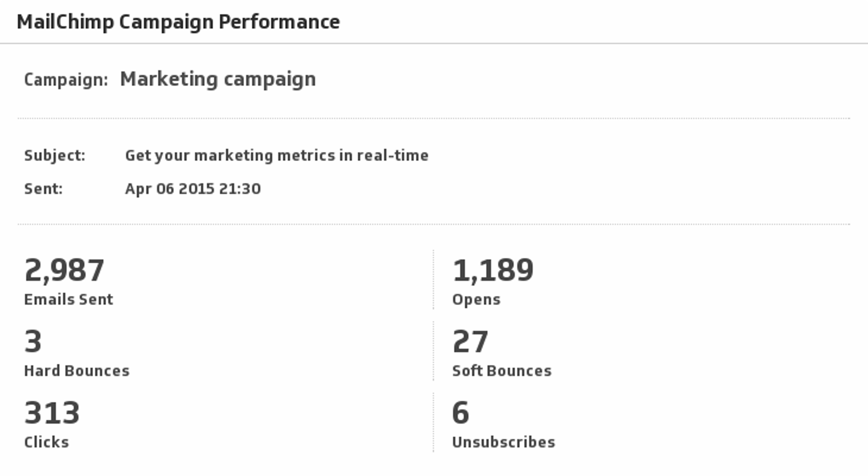Select the "Emails Sent" metric label

click(x=69, y=300)
